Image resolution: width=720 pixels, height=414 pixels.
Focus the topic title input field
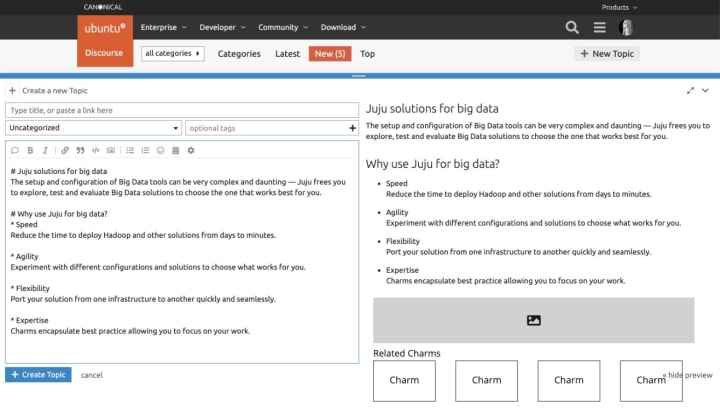[x=182, y=110]
